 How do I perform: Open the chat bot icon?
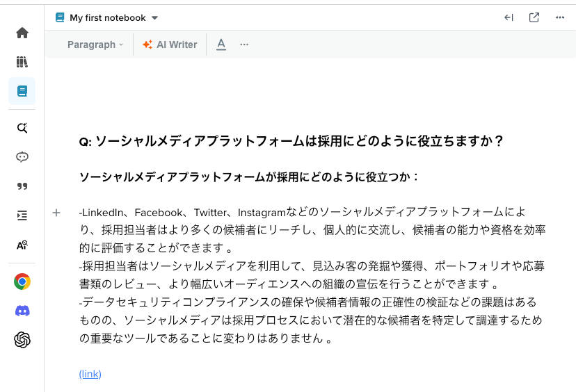click(22, 157)
